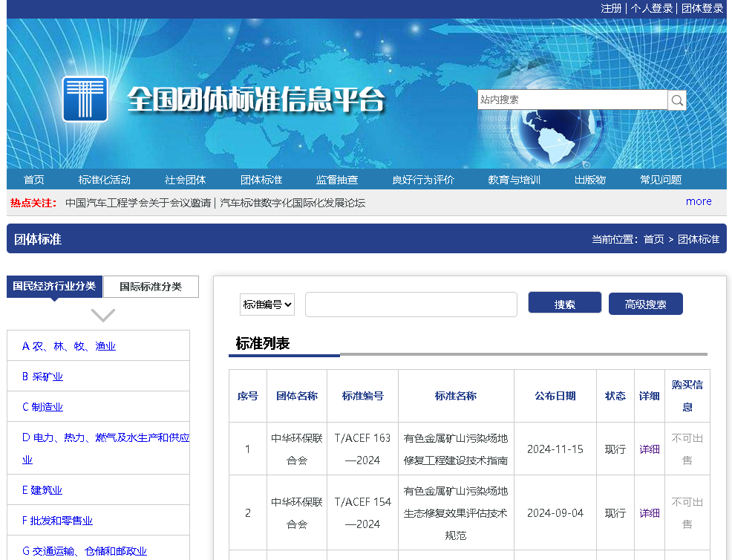Click the blue platform logo icon
Viewport: 732px width, 560px height.
coord(85,99)
